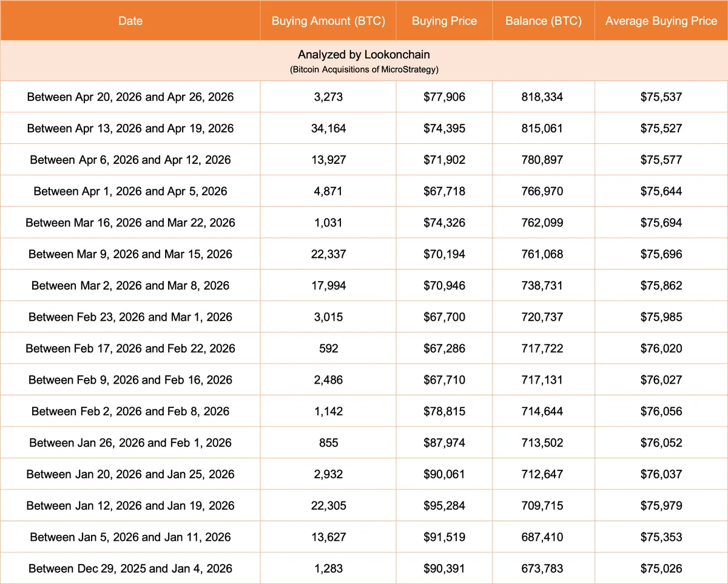Click average price $76,020
728x584 pixels.
click(x=661, y=348)
